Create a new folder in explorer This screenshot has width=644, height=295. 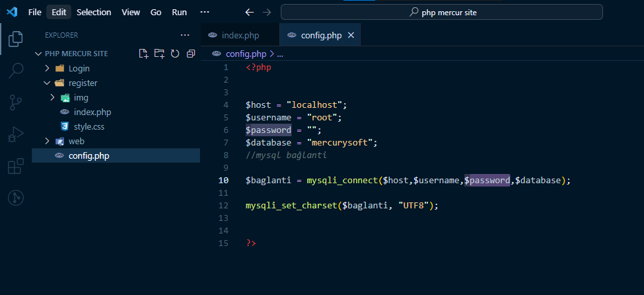pyautogui.click(x=159, y=54)
